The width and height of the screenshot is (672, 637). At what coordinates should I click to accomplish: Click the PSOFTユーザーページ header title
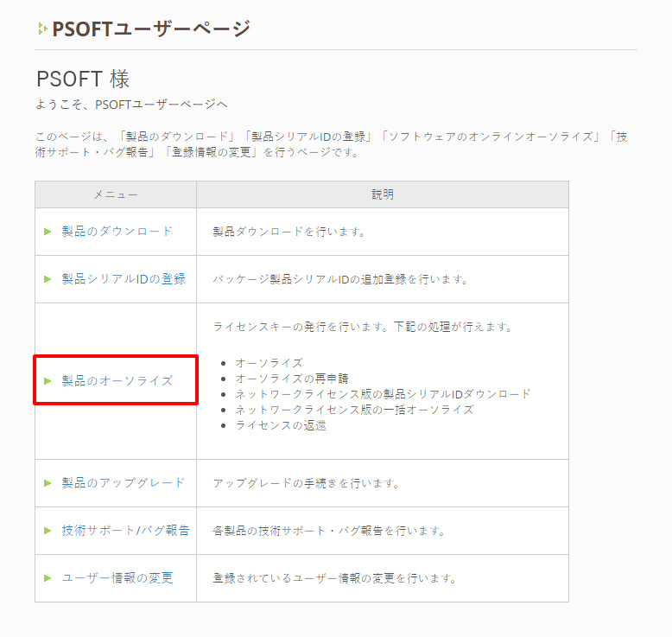[150, 29]
